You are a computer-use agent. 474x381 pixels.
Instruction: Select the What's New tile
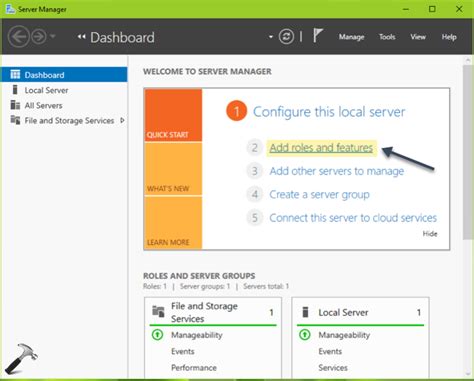[x=173, y=169]
